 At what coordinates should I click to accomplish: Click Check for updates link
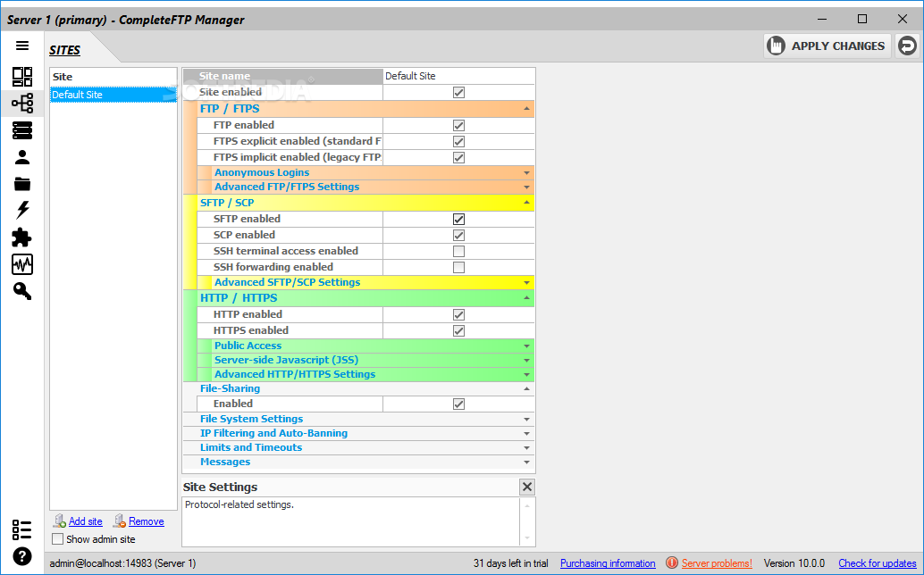pyautogui.click(x=878, y=563)
